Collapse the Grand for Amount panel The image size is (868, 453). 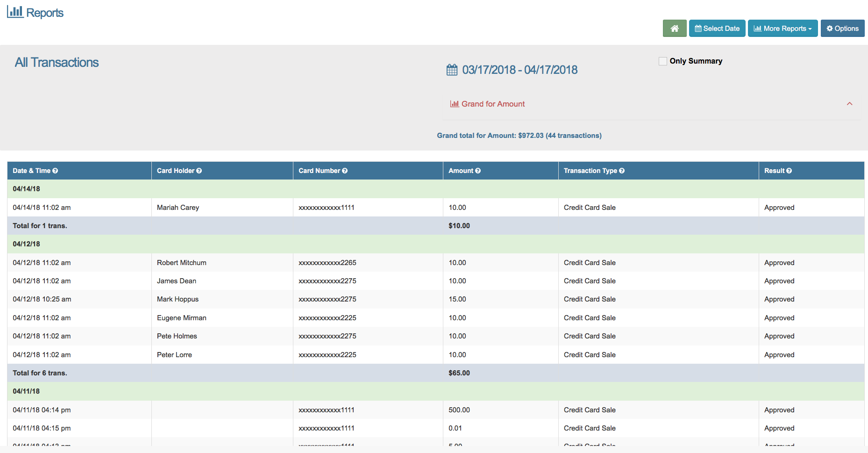coord(850,103)
